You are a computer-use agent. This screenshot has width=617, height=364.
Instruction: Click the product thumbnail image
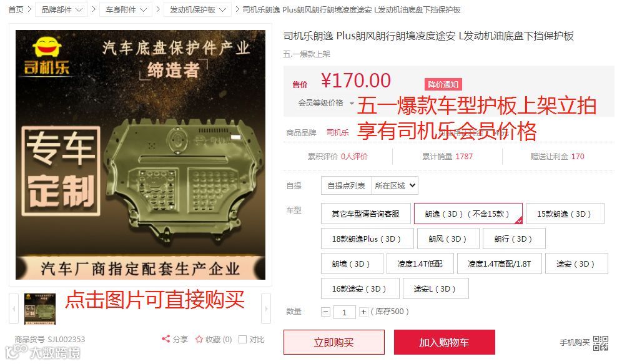coord(40,309)
